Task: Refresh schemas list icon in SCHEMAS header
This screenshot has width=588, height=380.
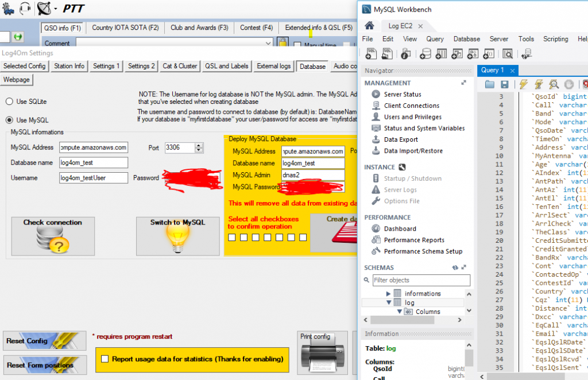Action: tap(455, 267)
